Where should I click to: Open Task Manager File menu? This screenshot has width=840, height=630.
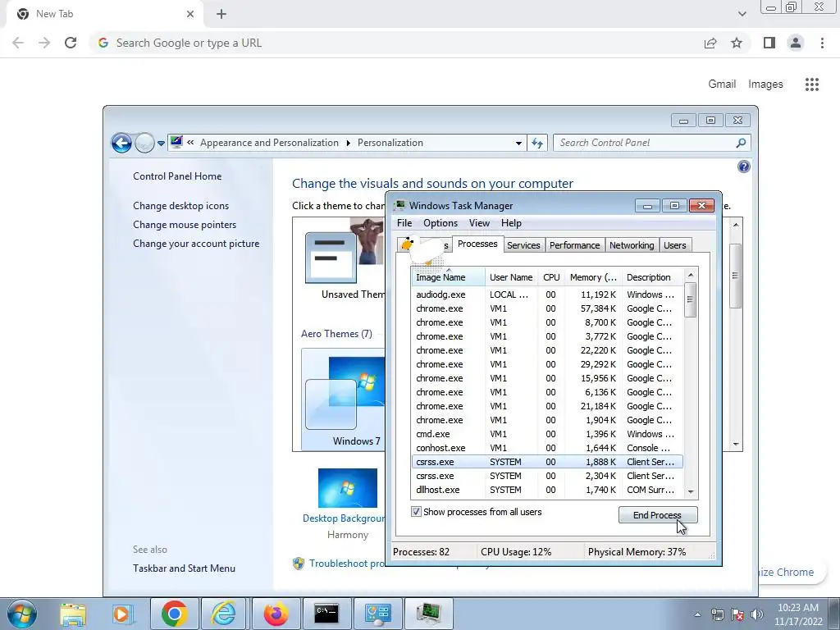(404, 223)
